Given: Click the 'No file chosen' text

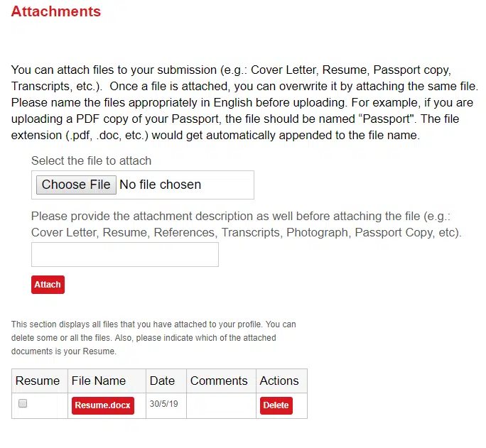Looking at the screenshot, I should pyautogui.click(x=161, y=185).
